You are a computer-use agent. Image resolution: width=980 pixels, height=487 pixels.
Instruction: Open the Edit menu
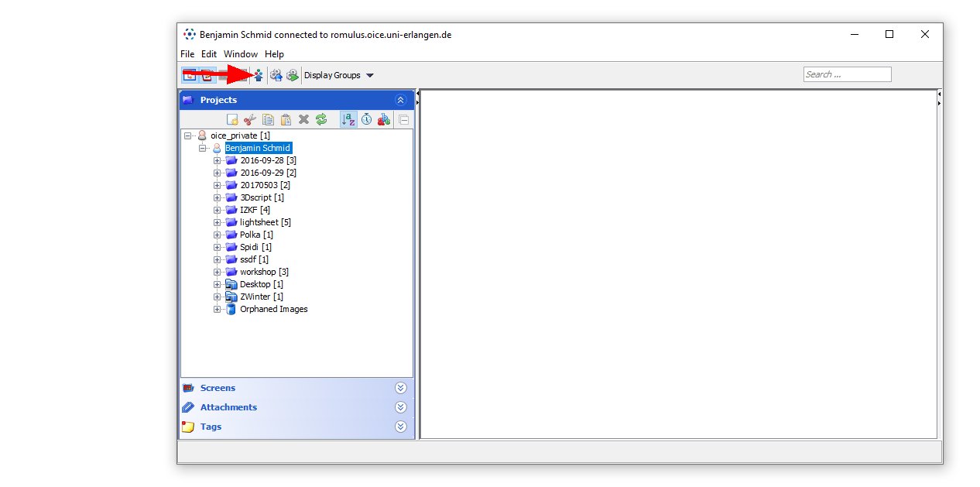point(209,54)
